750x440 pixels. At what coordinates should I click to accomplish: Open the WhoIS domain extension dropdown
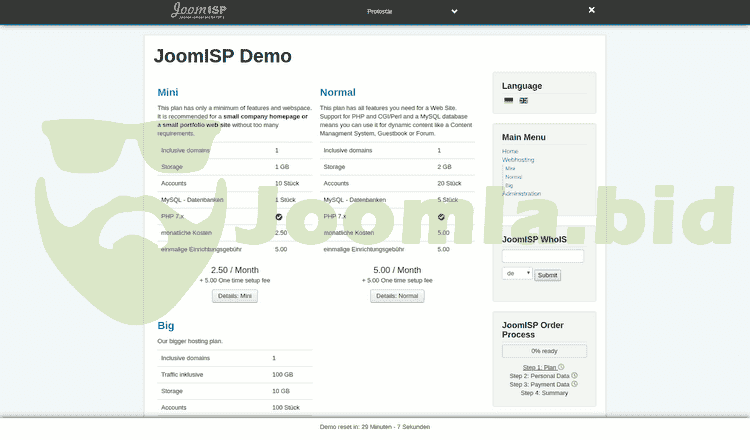tap(517, 273)
